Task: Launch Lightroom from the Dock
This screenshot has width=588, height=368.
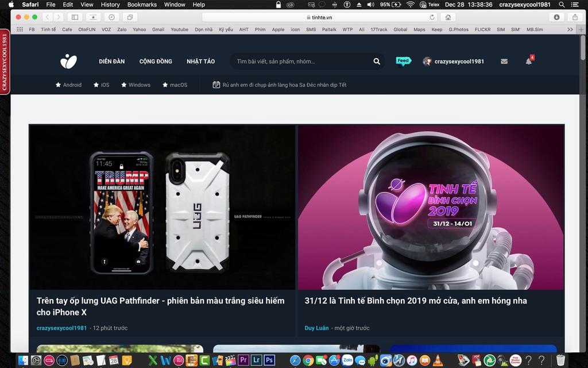Action: point(256,361)
